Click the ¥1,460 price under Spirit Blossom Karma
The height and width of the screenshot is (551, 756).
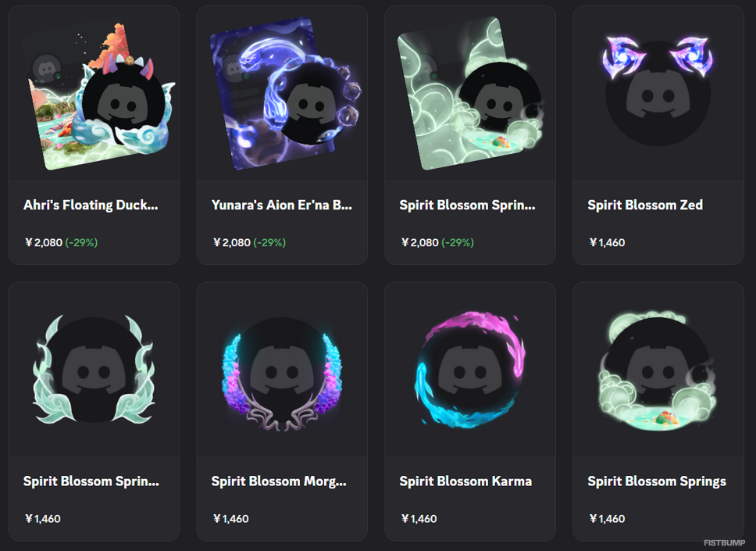pyautogui.click(x=419, y=519)
